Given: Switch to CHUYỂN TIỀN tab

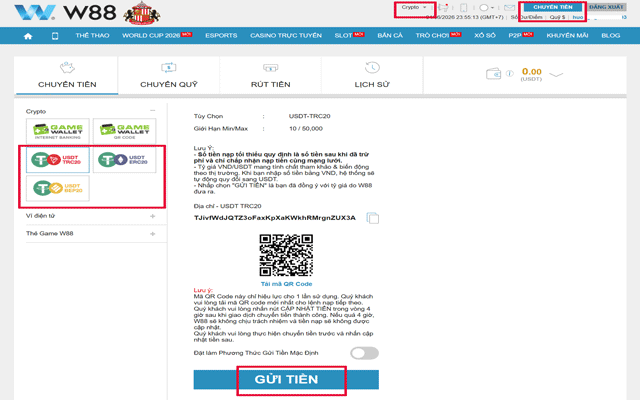Looking at the screenshot, I should click(x=67, y=76).
